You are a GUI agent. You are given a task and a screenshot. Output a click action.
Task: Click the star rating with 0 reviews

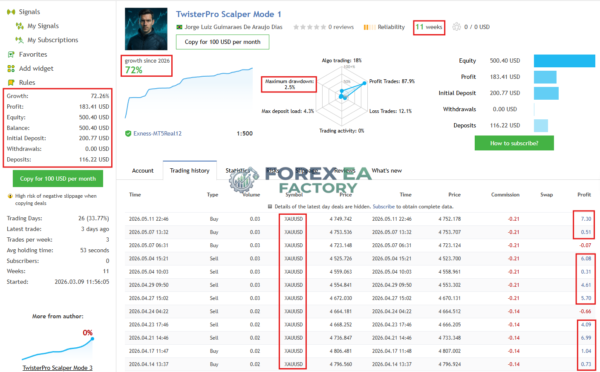(x=310, y=27)
